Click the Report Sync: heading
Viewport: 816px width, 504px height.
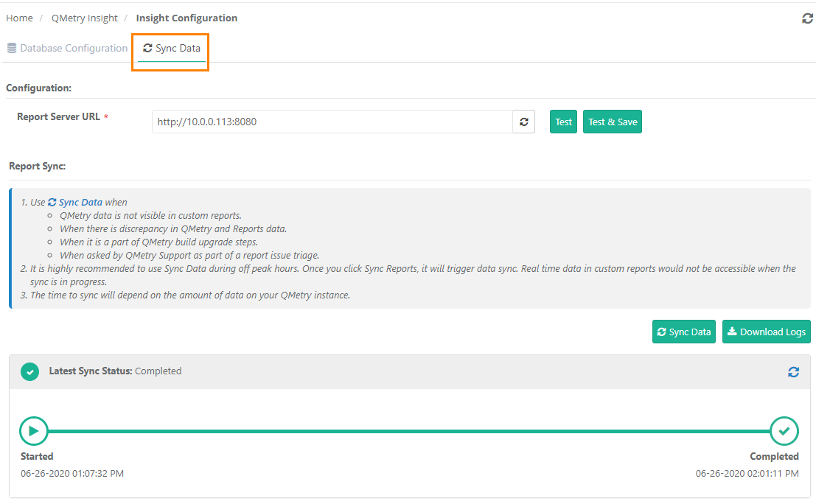(x=37, y=166)
